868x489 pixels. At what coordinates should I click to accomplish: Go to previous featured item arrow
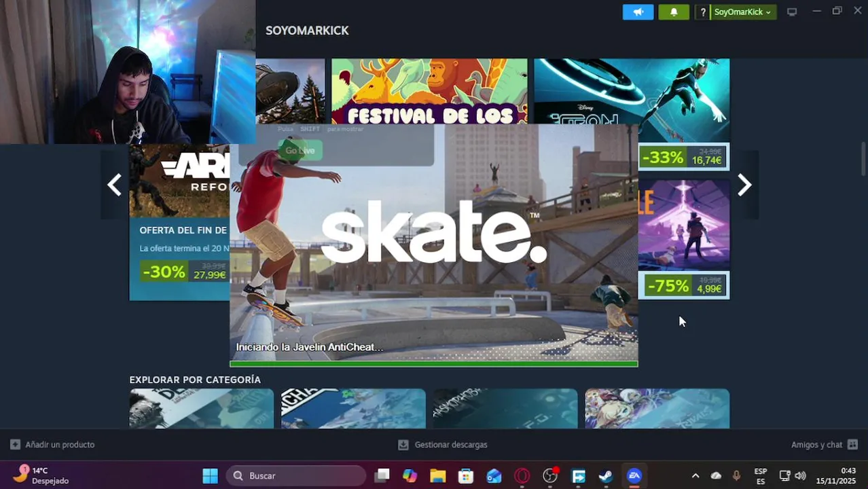click(114, 185)
